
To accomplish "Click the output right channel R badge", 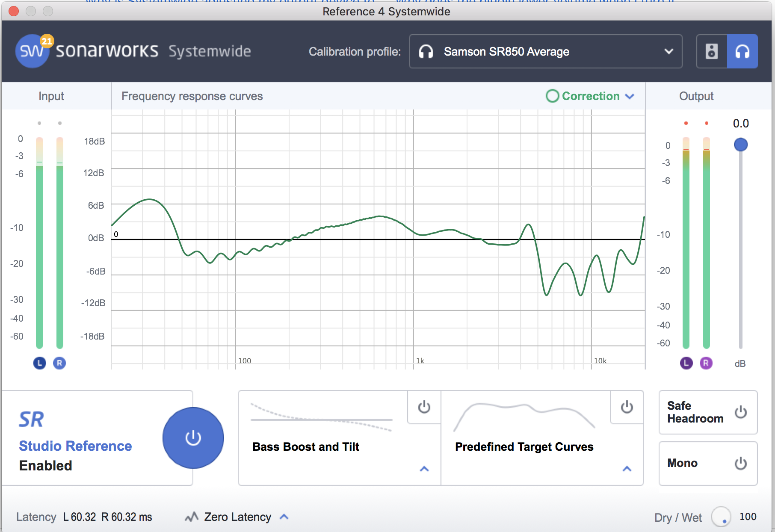I will [x=706, y=363].
